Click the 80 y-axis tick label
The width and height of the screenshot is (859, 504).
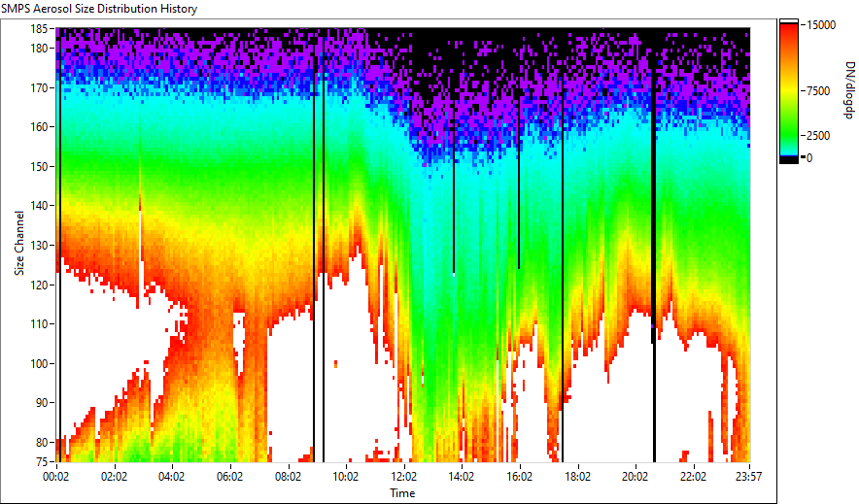click(42, 442)
